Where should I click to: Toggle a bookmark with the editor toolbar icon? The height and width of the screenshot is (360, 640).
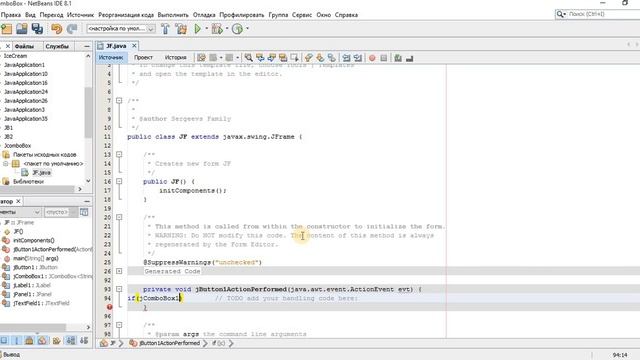point(332,58)
